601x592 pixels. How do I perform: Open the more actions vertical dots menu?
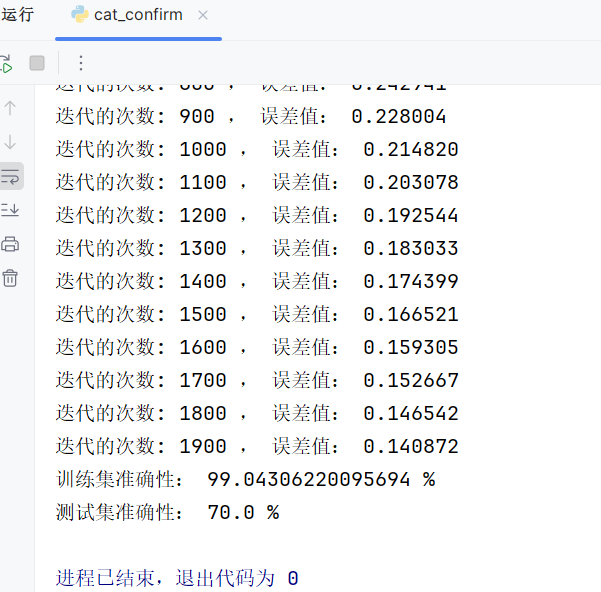[81, 63]
